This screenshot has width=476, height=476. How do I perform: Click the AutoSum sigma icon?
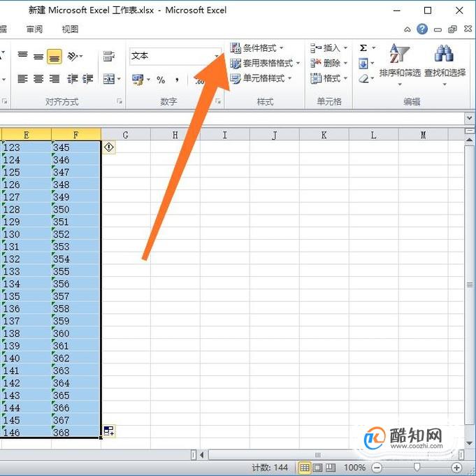pos(363,48)
